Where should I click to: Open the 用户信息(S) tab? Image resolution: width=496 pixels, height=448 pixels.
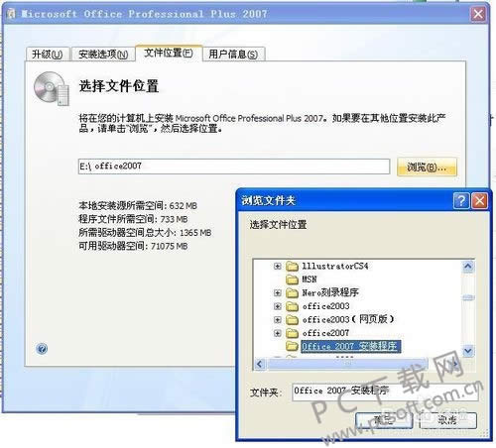(x=233, y=54)
